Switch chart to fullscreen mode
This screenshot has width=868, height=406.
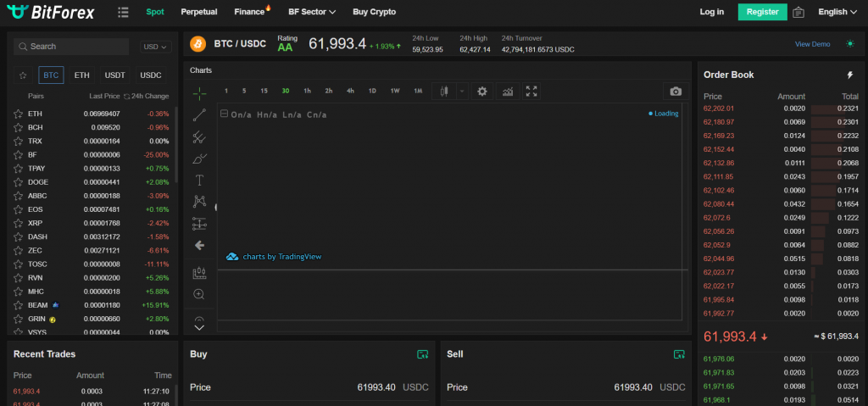[531, 92]
